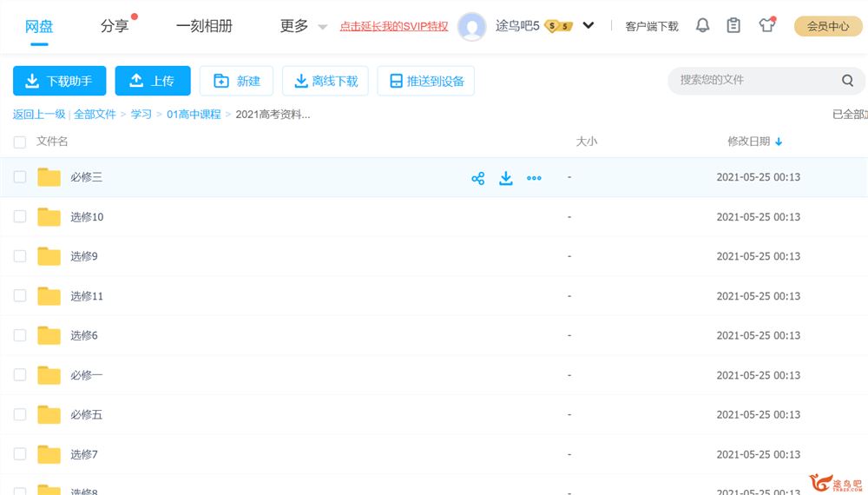This screenshot has width=868, height=495.
Task: Click the 上传 upload button
Action: click(x=153, y=81)
